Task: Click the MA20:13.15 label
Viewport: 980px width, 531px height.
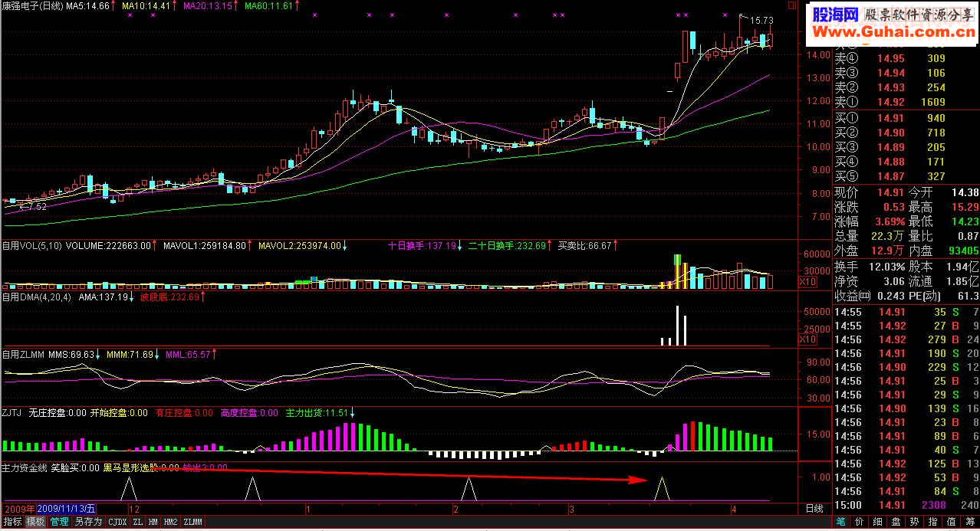Action: (x=208, y=5)
